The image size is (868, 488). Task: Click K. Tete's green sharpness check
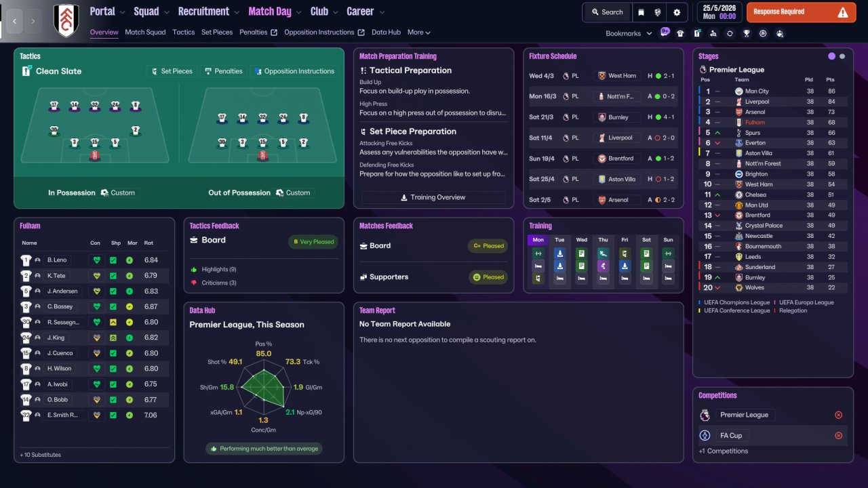[113, 276]
